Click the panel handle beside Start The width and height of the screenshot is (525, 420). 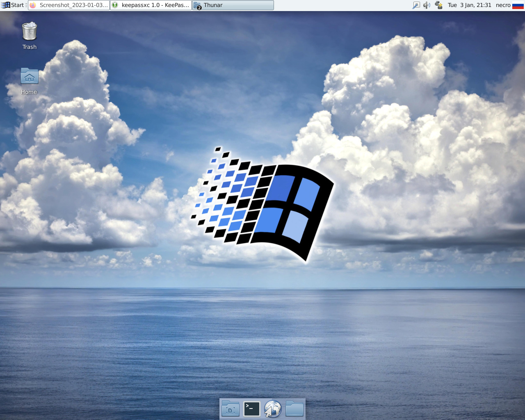click(x=26, y=5)
